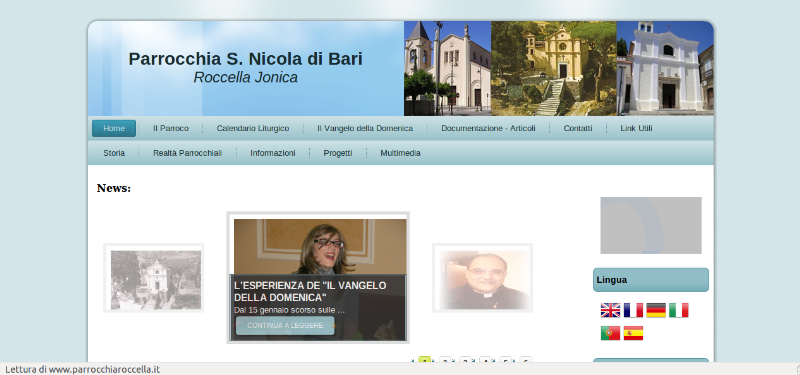Go to Calendario Liturgico menu
800x375 pixels.
click(253, 129)
